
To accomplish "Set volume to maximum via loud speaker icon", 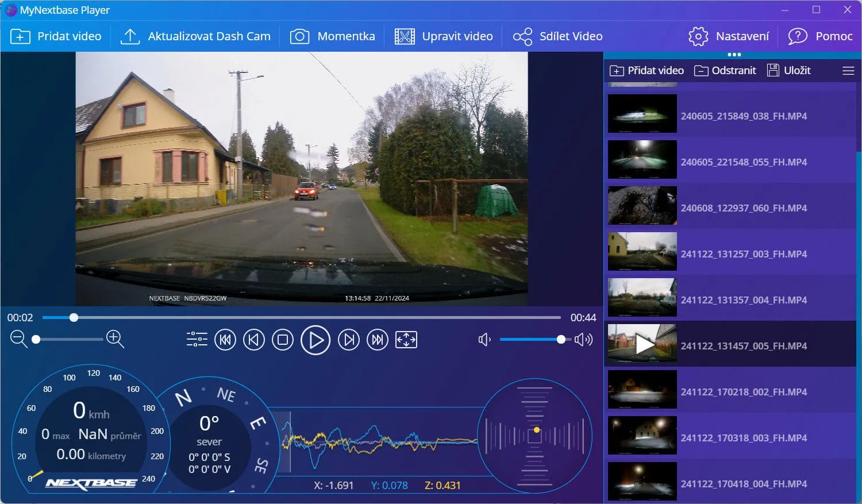I will (x=583, y=340).
